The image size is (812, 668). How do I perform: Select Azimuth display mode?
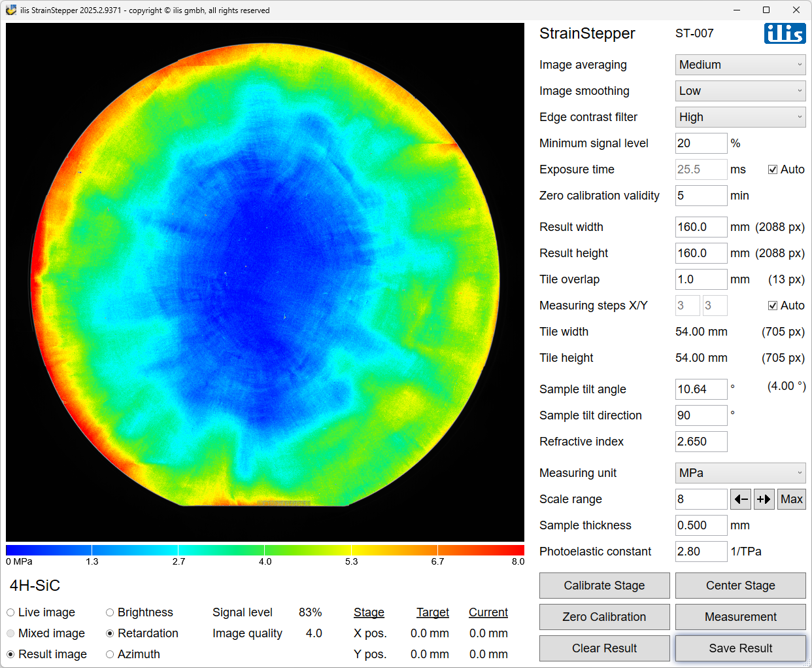[110, 654]
